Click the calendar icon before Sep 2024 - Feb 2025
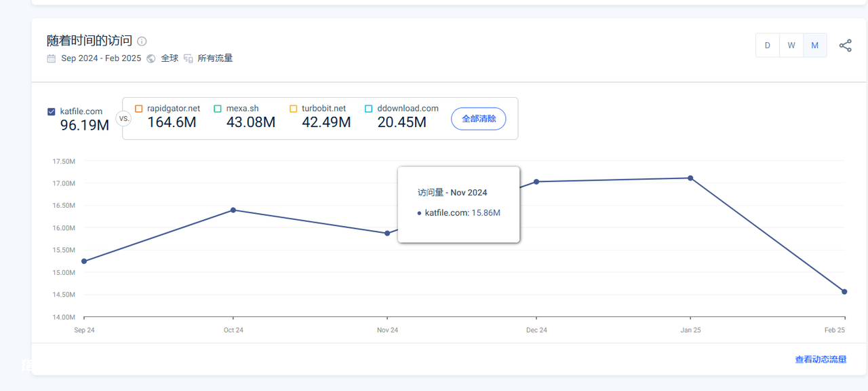The width and height of the screenshot is (868, 391). [52, 58]
